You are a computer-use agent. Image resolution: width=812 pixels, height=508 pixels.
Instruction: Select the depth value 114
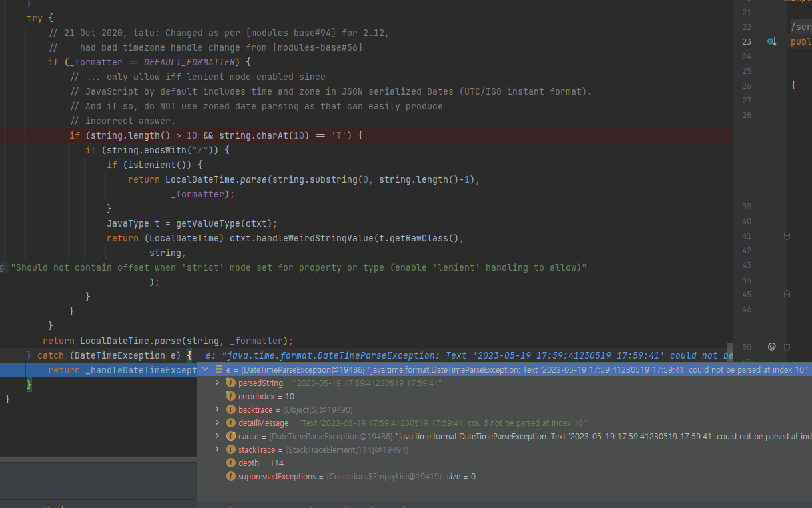pyautogui.click(x=276, y=463)
